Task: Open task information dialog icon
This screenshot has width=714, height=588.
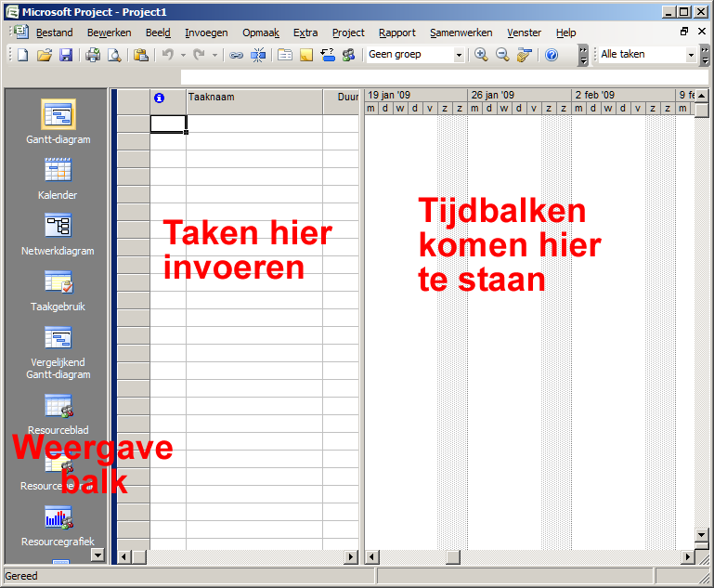Action: (285, 55)
